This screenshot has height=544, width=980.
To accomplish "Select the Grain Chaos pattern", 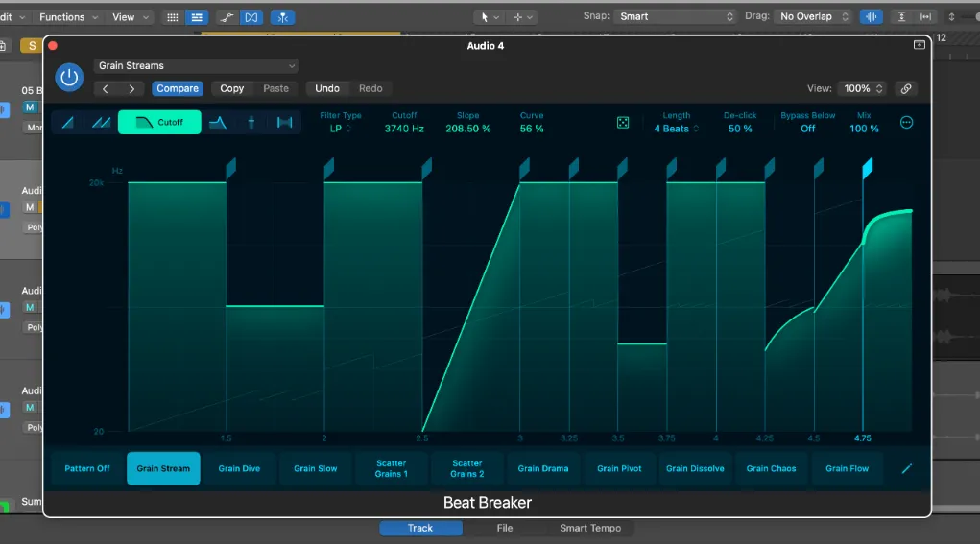I will [772, 468].
